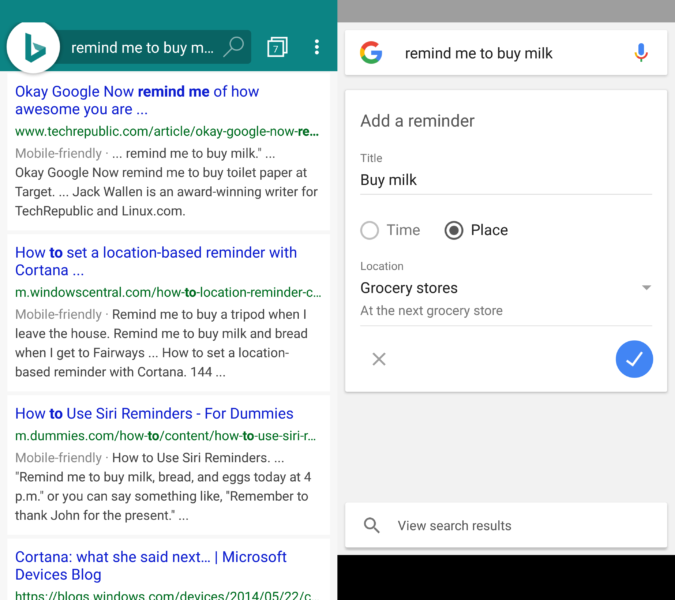675x600 pixels.
Task: Open 'How to set a location-based reminder' link
Action: click(x=156, y=261)
